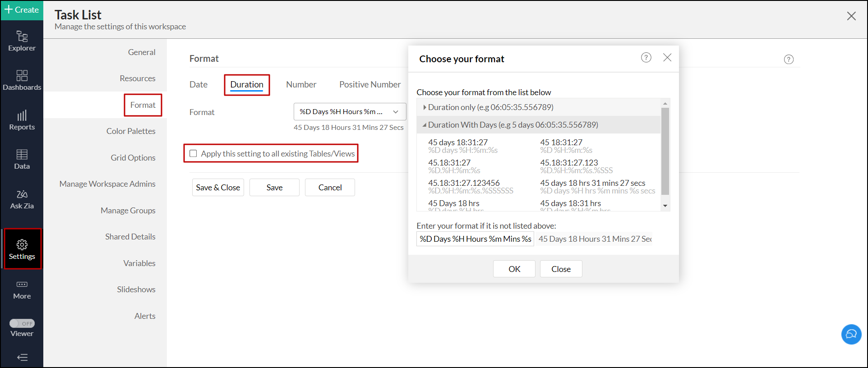This screenshot has width=868, height=368.
Task: Open Color Palettes settings menu item
Action: click(x=131, y=131)
